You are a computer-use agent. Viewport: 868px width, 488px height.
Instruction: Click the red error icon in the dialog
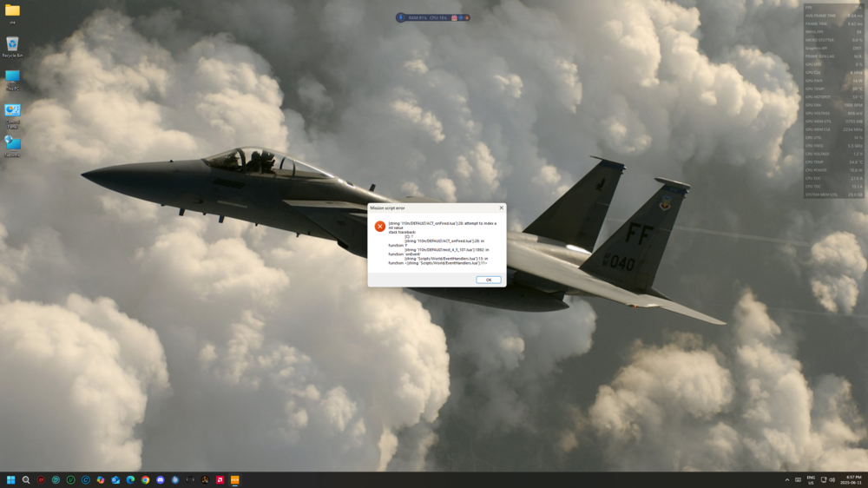coord(380,226)
